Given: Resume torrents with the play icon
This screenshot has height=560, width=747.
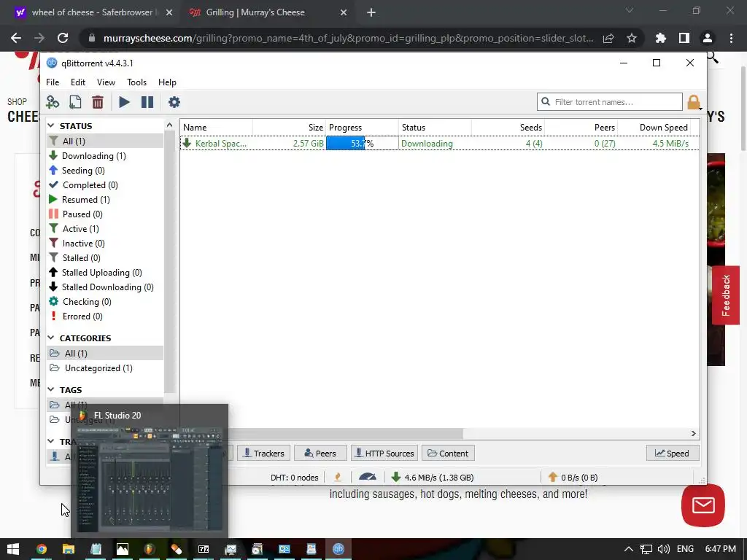Looking at the screenshot, I should coord(124,102).
